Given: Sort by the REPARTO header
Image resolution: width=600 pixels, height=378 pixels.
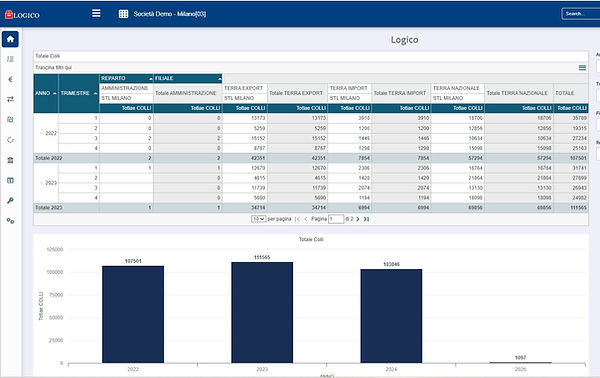Looking at the screenshot, I should tap(126, 78).
